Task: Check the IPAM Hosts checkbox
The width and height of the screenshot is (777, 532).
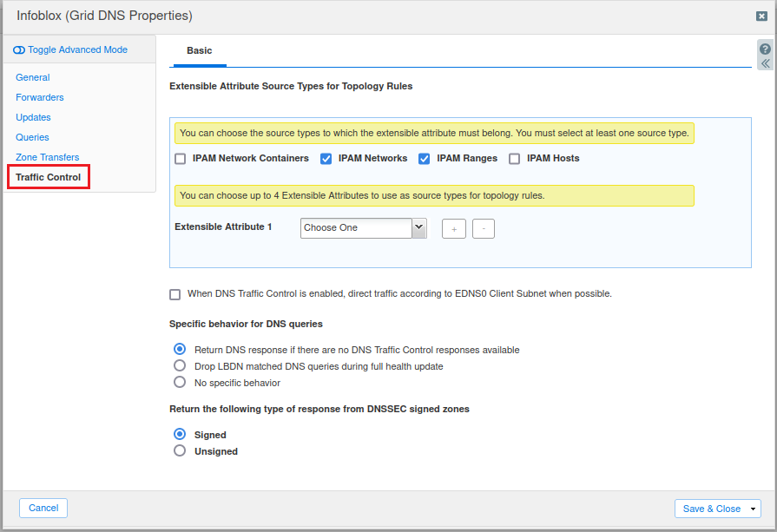Action: click(515, 159)
